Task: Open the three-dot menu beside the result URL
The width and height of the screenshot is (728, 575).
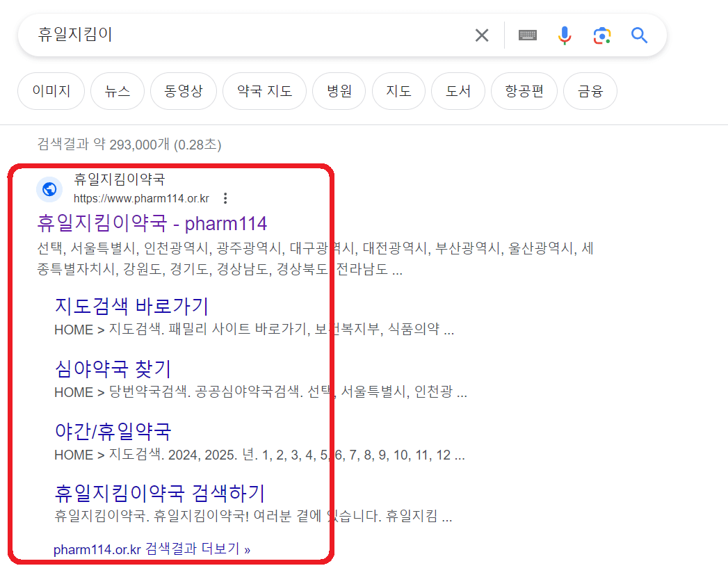Action: pos(225,197)
